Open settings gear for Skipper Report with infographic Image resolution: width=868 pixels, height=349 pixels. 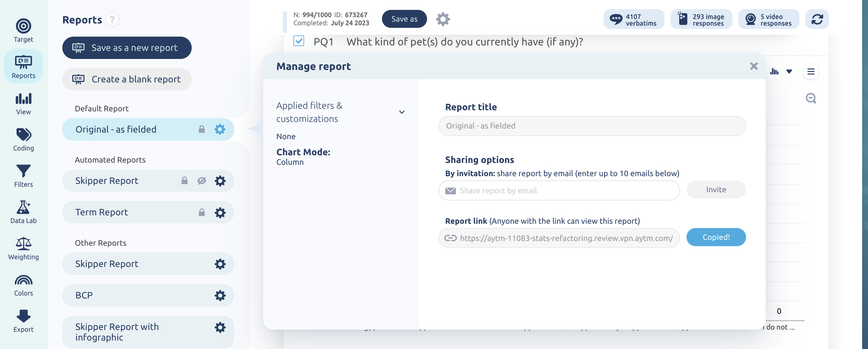(x=220, y=327)
